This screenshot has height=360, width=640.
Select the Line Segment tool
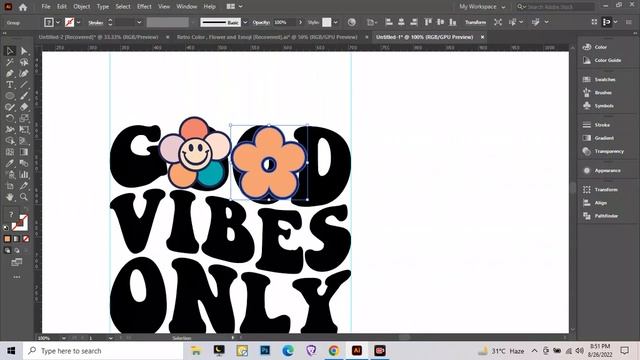point(24,84)
